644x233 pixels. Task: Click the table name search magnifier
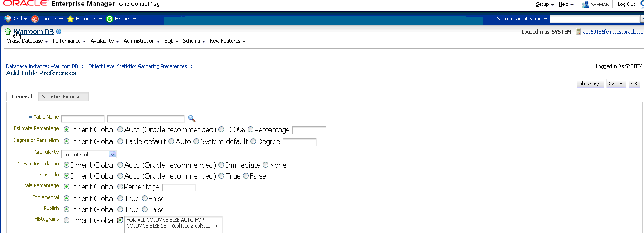point(192,119)
